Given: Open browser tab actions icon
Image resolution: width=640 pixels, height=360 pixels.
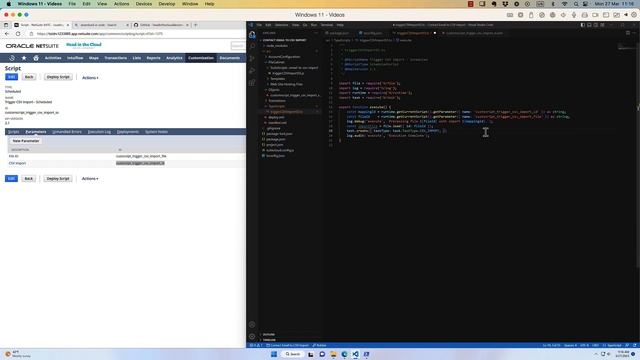Looking at the screenshot, I should [6, 25].
